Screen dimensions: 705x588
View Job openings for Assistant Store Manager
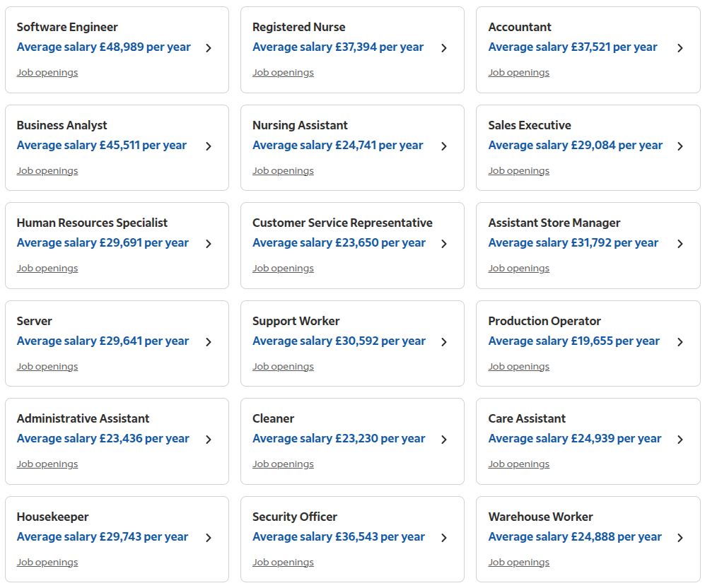tap(519, 268)
